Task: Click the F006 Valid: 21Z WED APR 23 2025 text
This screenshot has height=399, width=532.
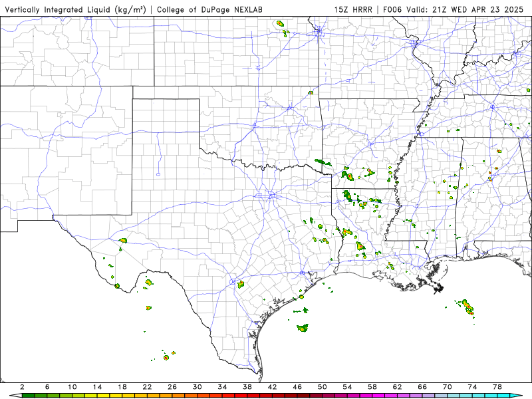Action: point(454,10)
